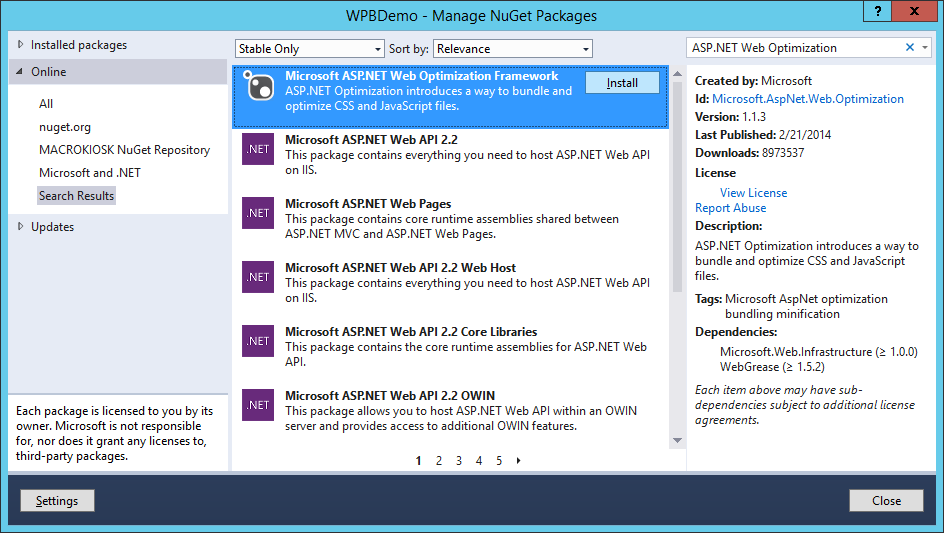Click the Report Abuse link

tap(731, 208)
